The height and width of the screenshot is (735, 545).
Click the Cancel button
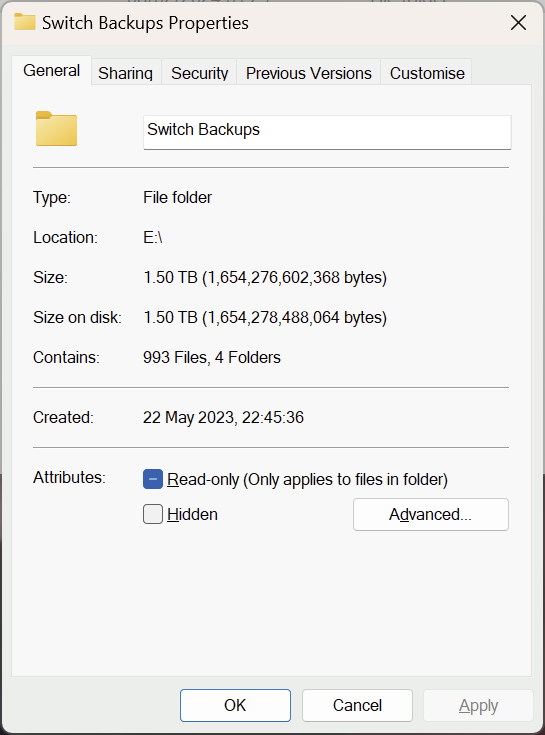point(357,705)
